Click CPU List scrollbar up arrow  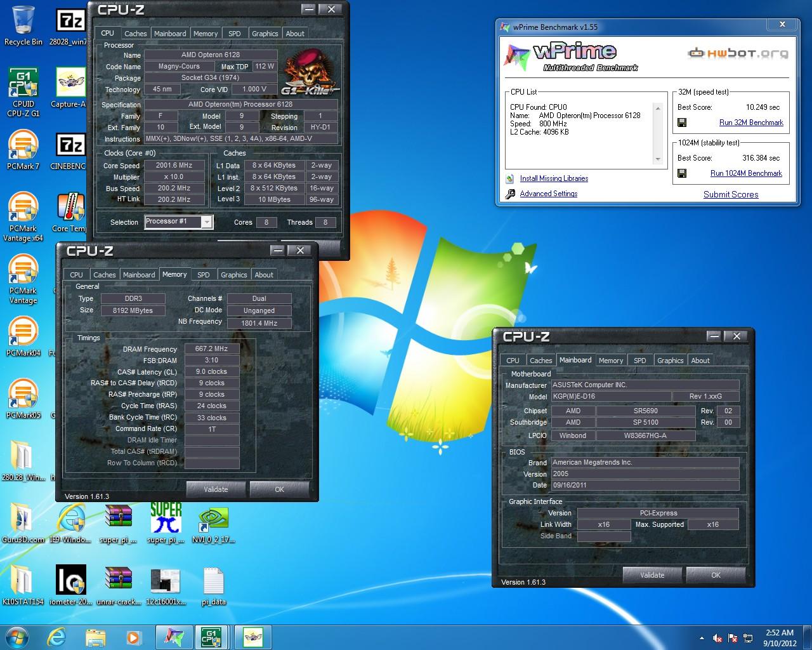click(x=658, y=108)
